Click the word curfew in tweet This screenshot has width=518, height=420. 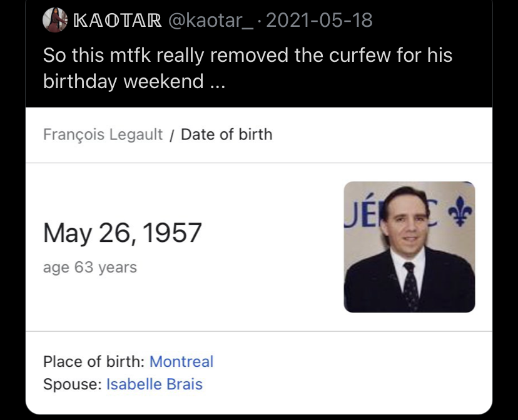pyautogui.click(x=360, y=55)
